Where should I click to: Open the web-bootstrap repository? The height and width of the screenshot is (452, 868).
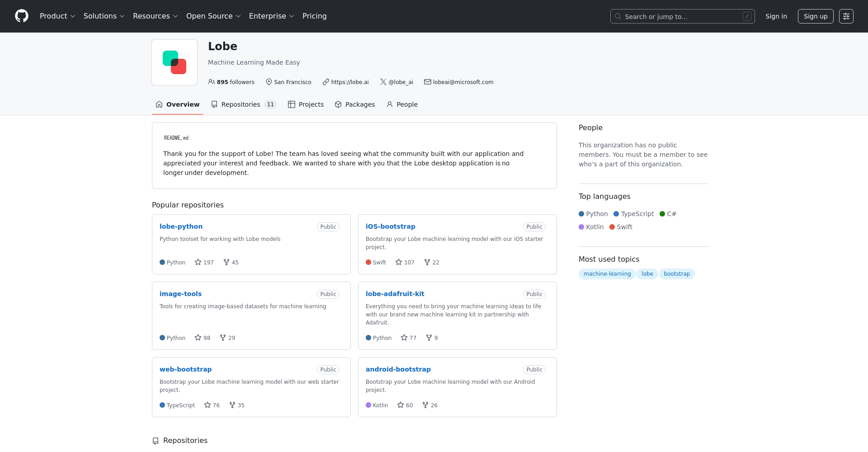pos(185,369)
